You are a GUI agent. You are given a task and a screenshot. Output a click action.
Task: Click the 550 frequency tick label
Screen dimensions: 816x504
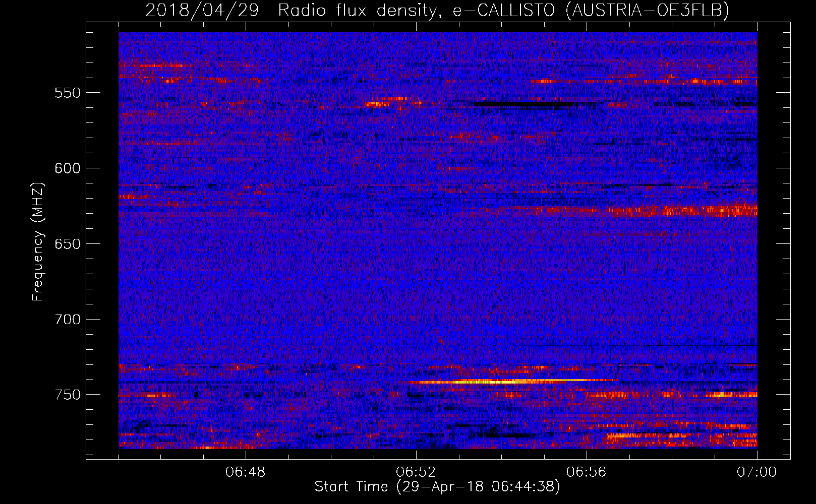tap(68, 93)
